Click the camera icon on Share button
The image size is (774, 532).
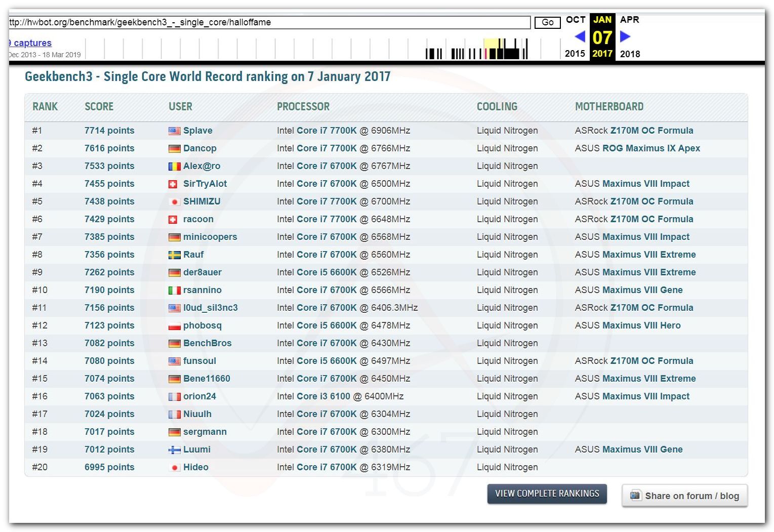635,496
